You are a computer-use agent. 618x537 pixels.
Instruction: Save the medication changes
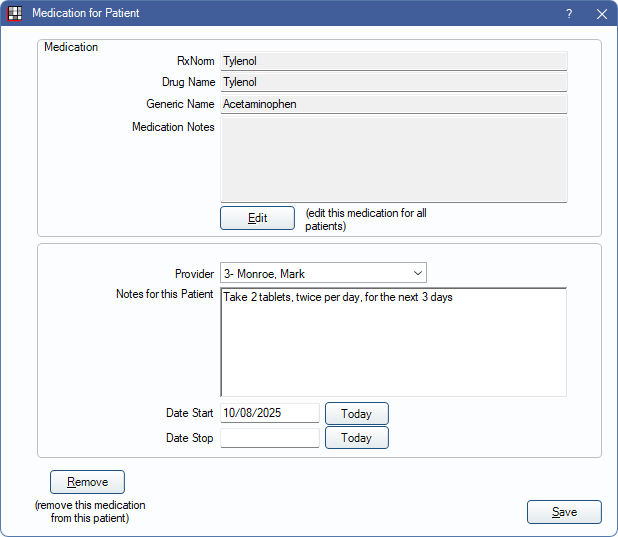pyautogui.click(x=564, y=512)
